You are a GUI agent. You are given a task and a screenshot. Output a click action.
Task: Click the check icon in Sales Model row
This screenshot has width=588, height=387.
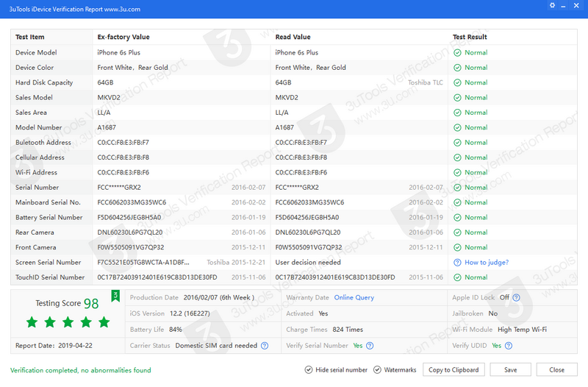457,98
